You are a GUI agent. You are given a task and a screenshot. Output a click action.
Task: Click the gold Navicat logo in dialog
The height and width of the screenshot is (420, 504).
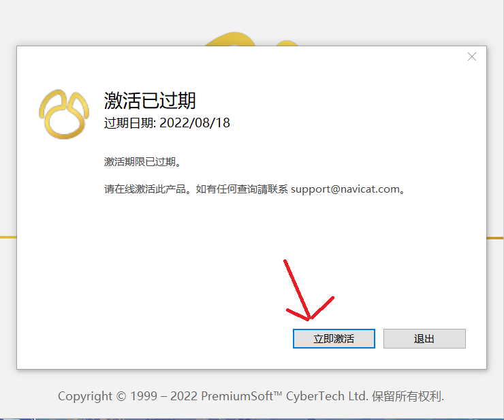tap(64, 114)
